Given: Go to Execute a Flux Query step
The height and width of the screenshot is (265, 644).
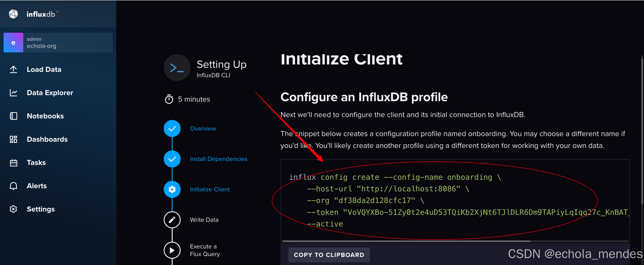Looking at the screenshot, I should tap(205, 250).
